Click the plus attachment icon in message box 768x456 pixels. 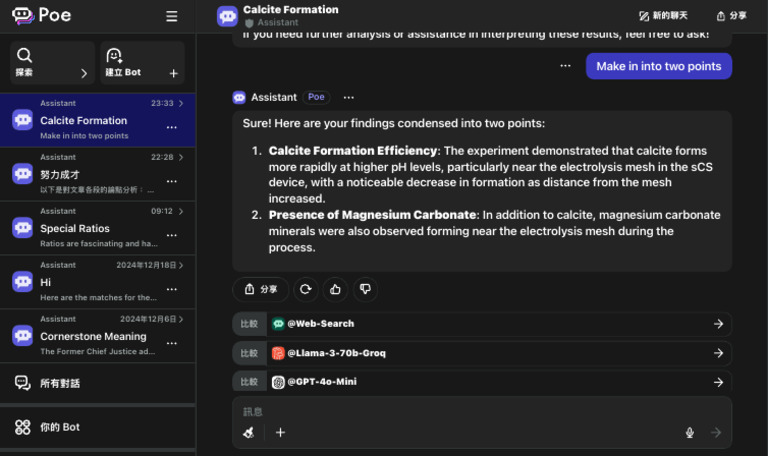point(280,432)
